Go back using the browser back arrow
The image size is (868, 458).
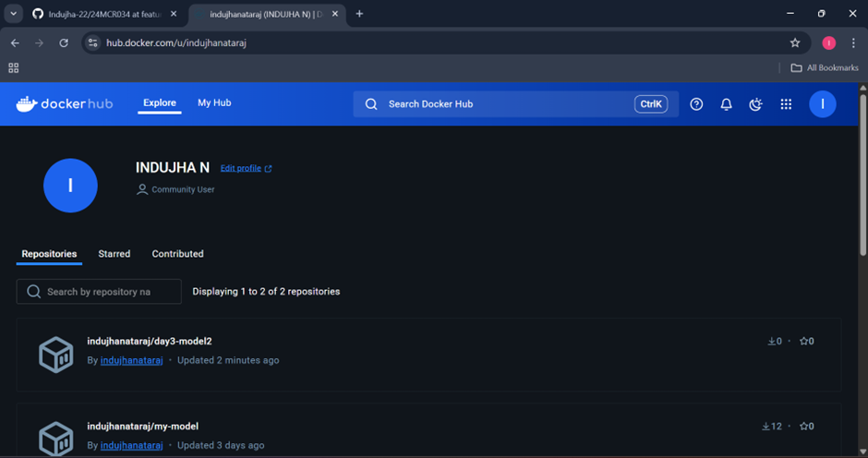15,42
